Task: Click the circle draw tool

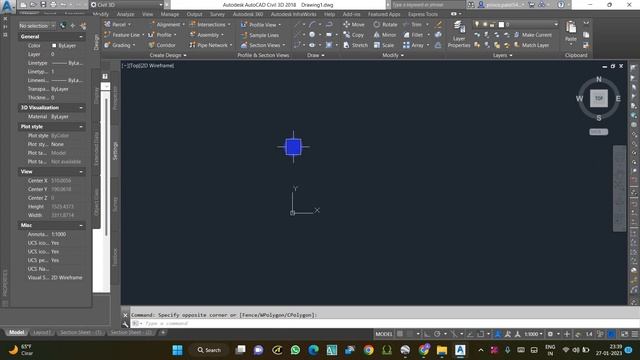Action: 312,35
